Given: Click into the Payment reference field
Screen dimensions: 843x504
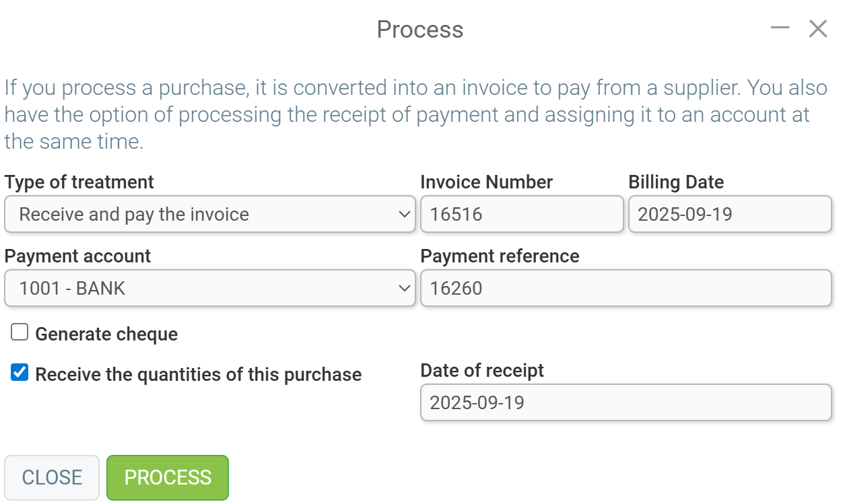Looking at the screenshot, I should click(626, 288).
